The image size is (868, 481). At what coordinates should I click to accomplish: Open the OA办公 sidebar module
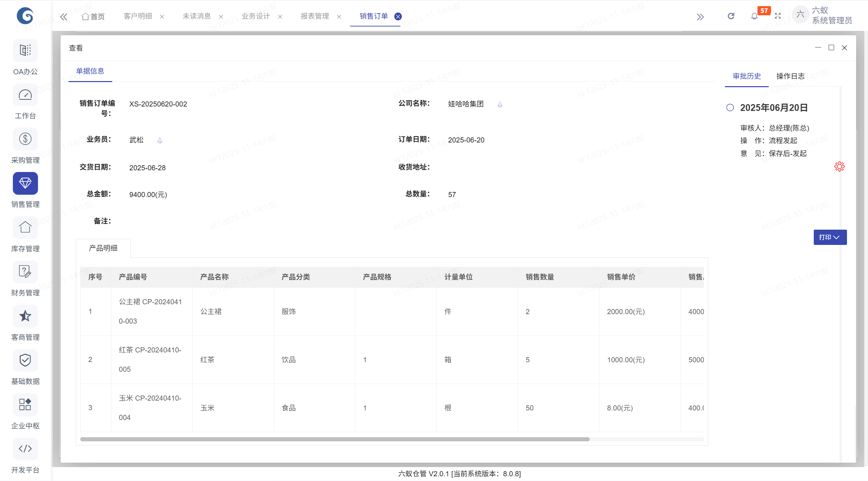25,51
